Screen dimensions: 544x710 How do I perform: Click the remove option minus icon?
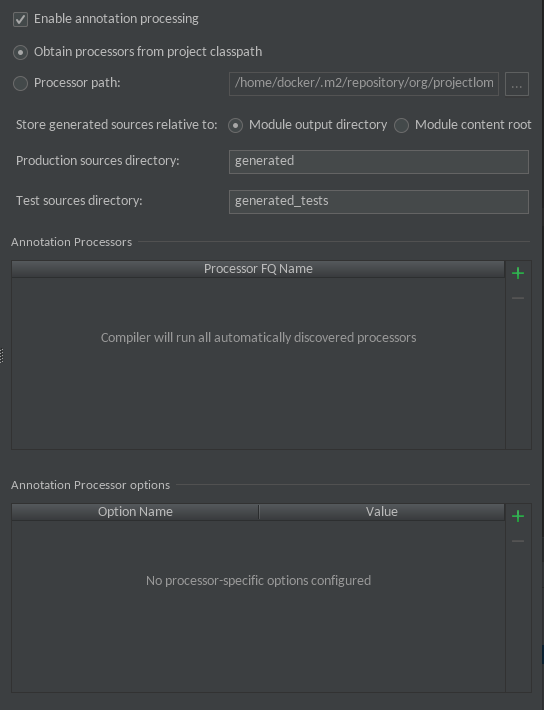(x=518, y=541)
